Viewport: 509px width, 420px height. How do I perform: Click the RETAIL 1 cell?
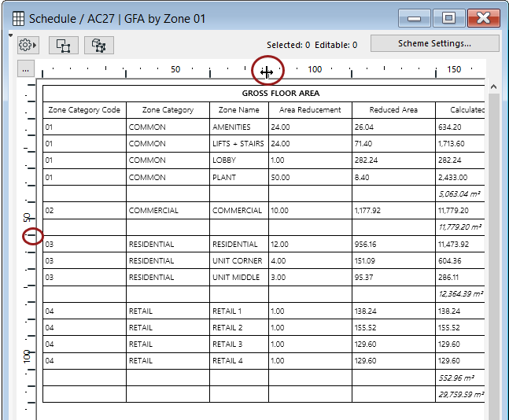[239, 311]
